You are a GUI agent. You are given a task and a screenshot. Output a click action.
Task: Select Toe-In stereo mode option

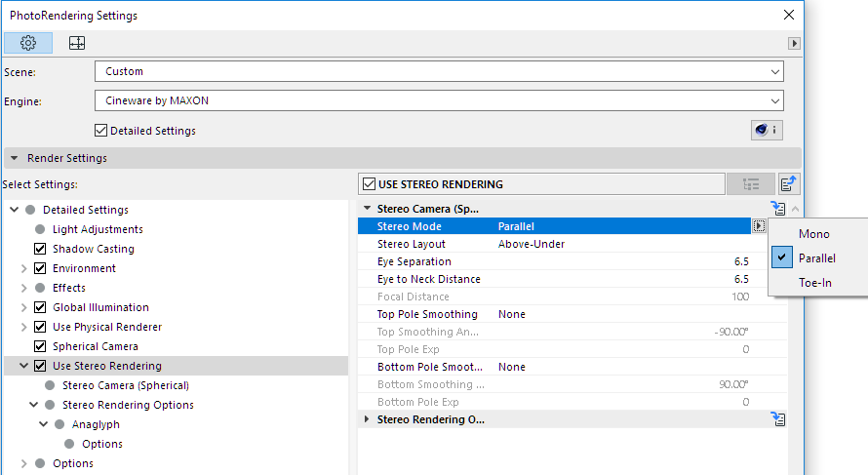814,283
